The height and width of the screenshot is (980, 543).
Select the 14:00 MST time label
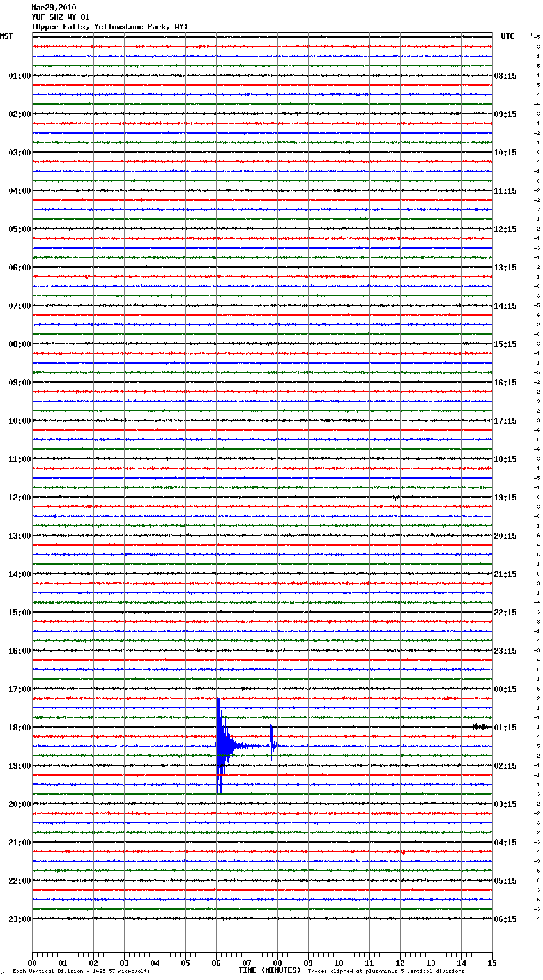click(x=20, y=574)
